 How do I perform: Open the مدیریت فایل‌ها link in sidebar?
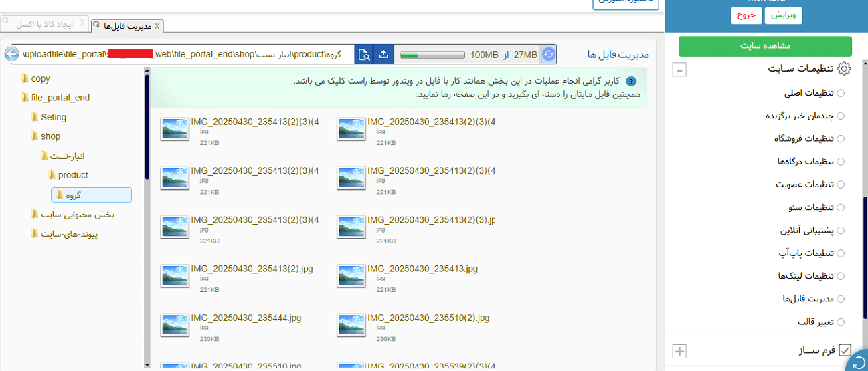(x=808, y=299)
